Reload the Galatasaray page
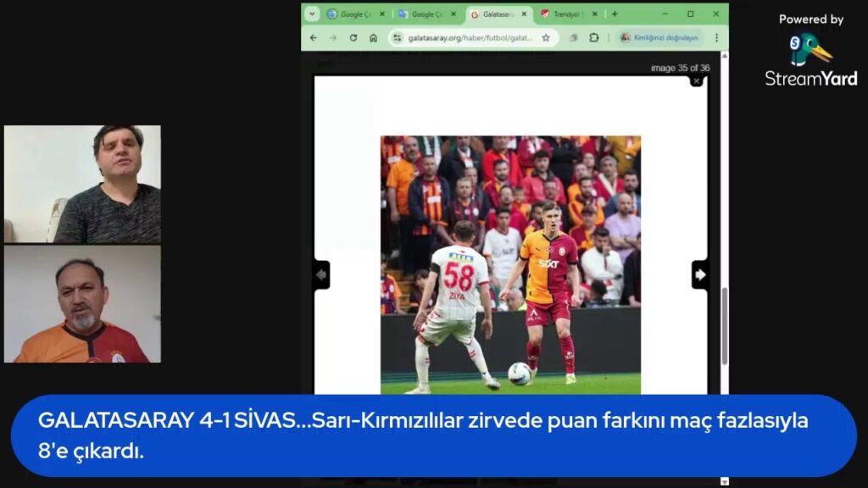 [353, 36]
